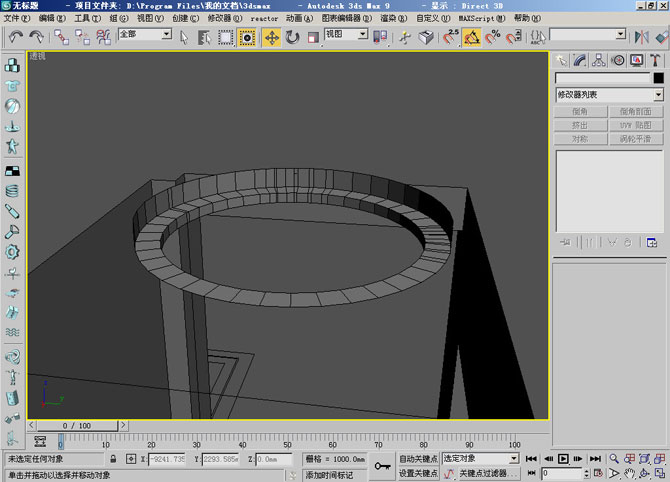Open the MAXScript menu
The width and height of the screenshot is (670, 482).
pos(482,18)
